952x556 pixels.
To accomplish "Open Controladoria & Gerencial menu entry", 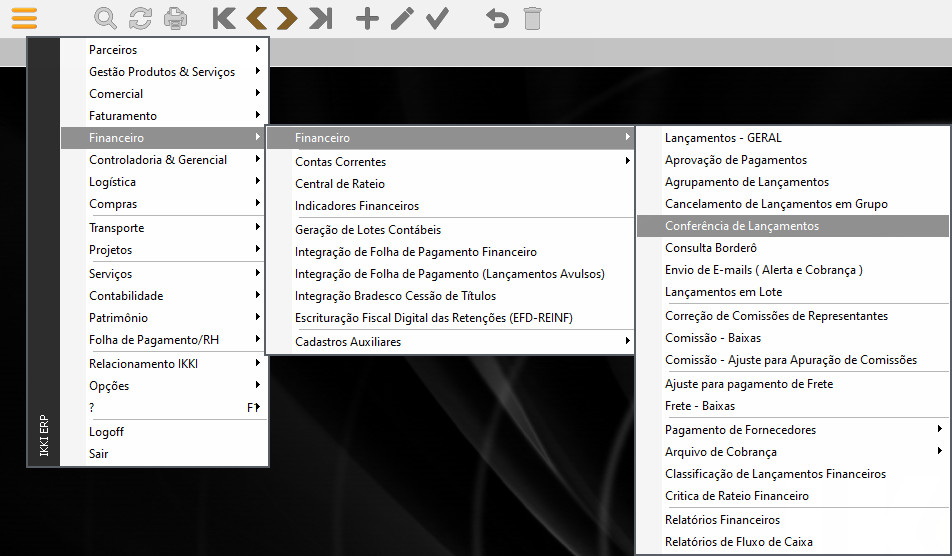I will click(x=164, y=160).
